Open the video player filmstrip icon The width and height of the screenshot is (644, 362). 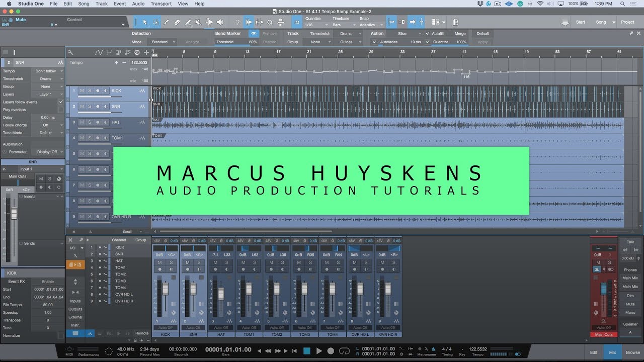[455, 22]
